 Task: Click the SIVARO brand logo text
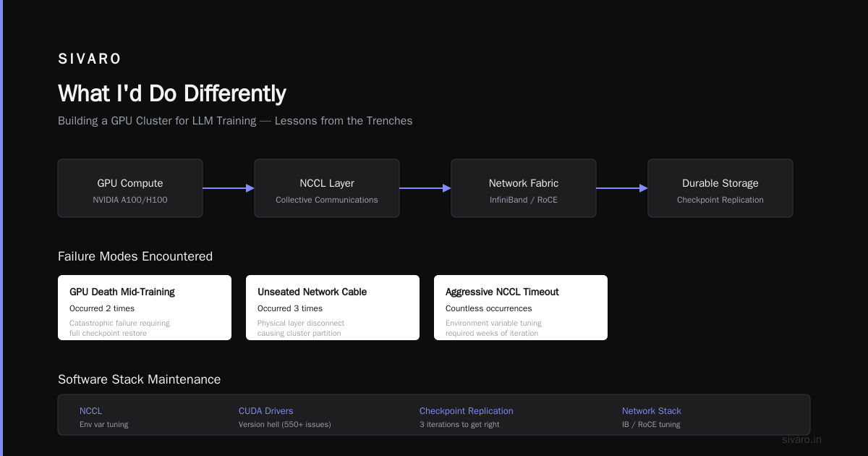coord(90,59)
